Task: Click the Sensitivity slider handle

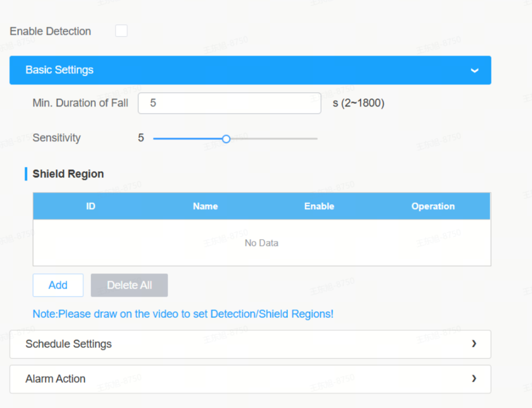Action: pyautogui.click(x=226, y=139)
